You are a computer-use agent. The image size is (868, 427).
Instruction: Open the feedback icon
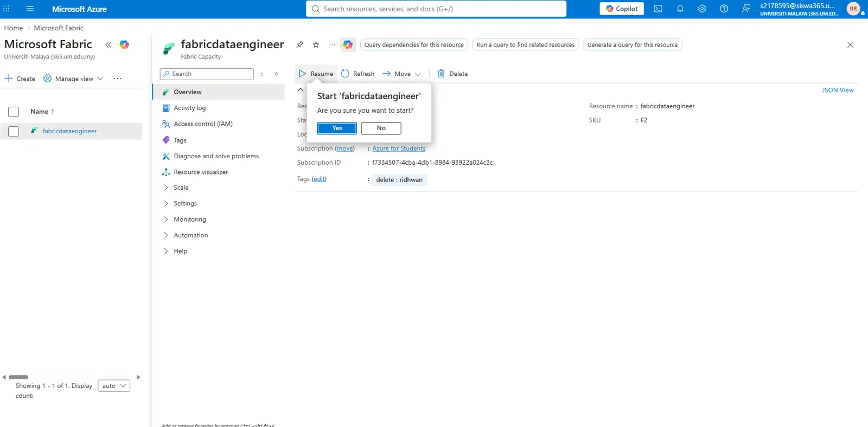[746, 9]
